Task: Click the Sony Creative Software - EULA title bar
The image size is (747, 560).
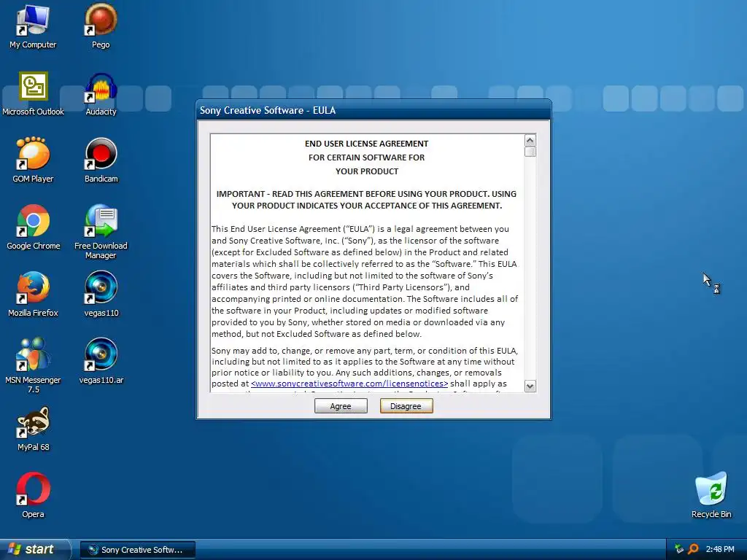Action: click(373, 110)
